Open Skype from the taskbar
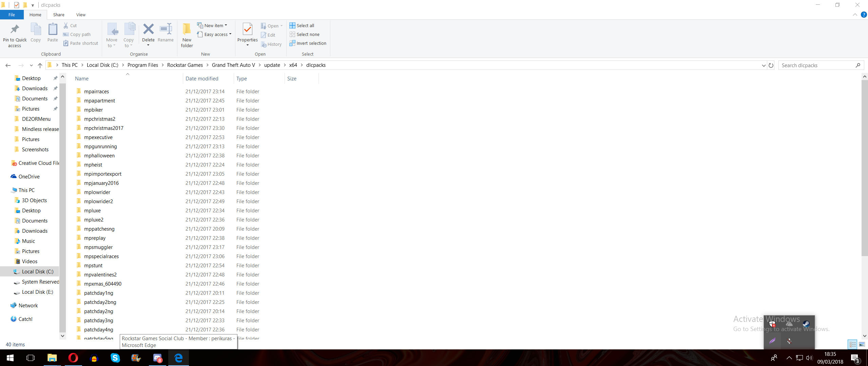868x366 pixels. [115, 358]
